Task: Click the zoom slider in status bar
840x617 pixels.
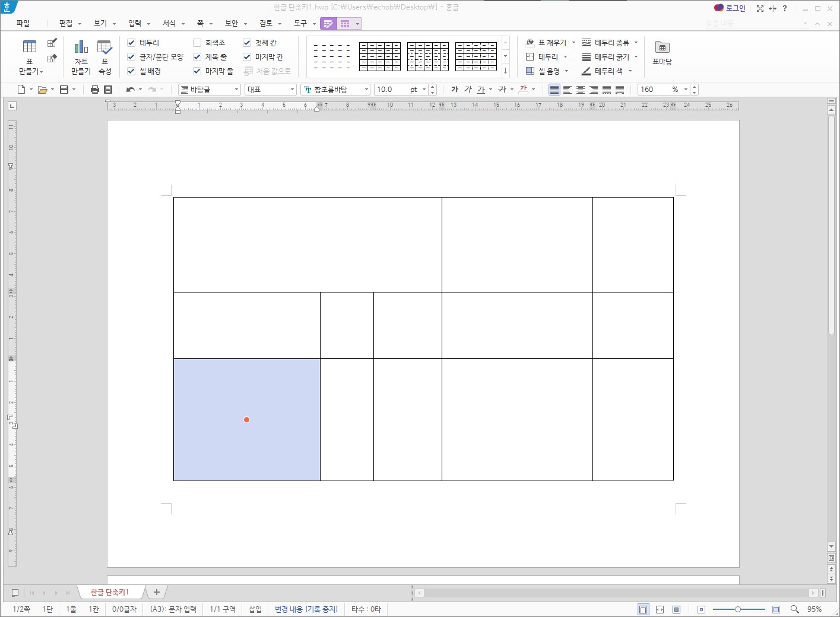Action: pos(738,609)
